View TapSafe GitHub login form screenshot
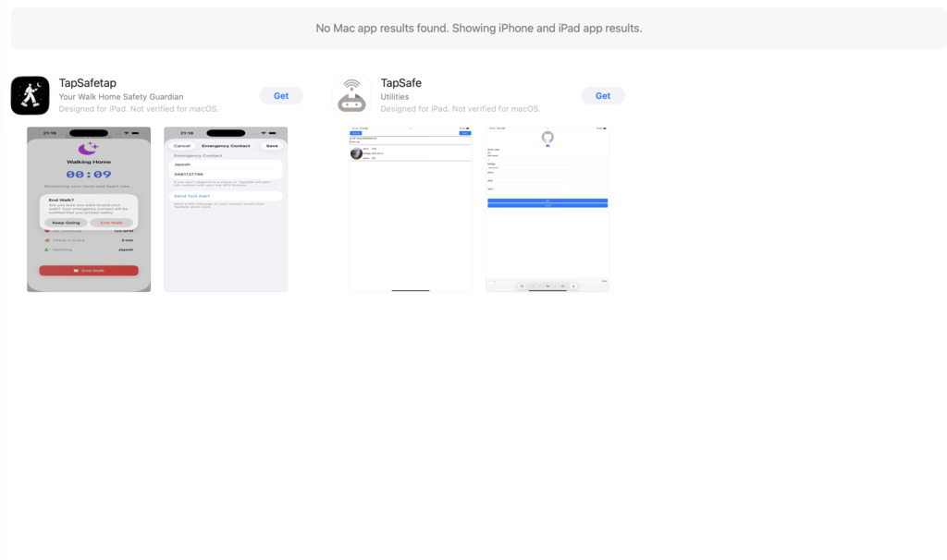Screen dimensions: 947x560 tap(547, 210)
